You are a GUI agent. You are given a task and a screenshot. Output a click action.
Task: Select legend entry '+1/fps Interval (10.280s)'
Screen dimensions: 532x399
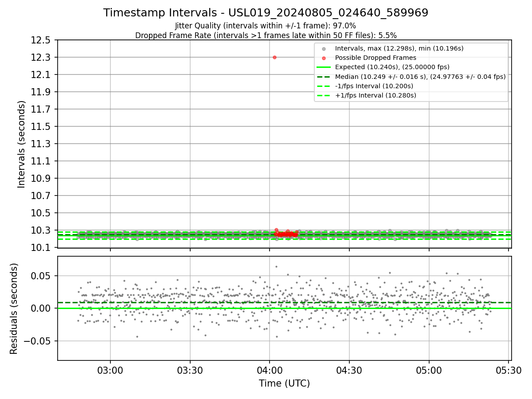tap(376, 95)
